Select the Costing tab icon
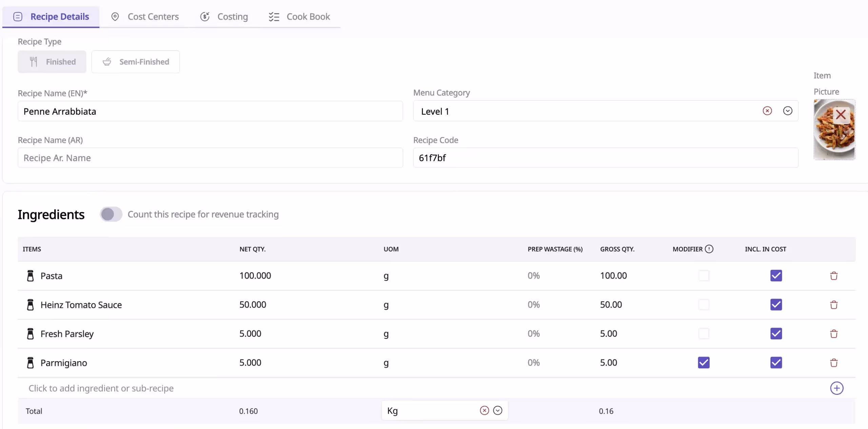868x429 pixels. pos(205,16)
